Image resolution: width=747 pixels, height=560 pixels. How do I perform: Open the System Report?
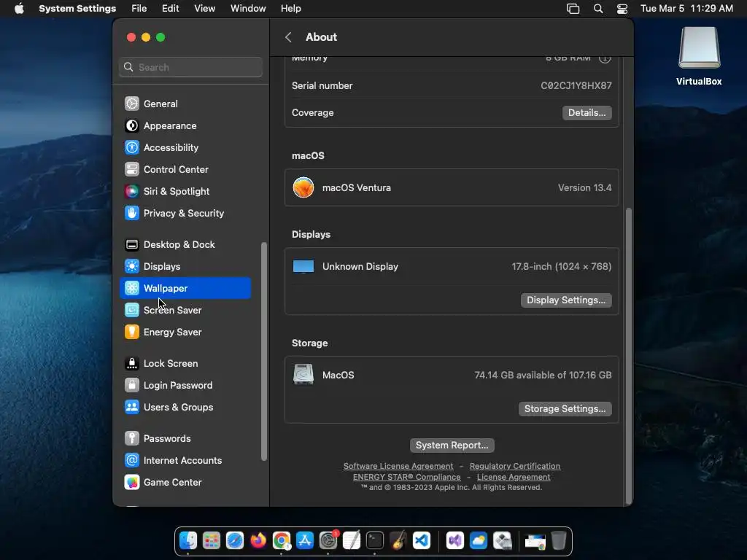coord(452,446)
